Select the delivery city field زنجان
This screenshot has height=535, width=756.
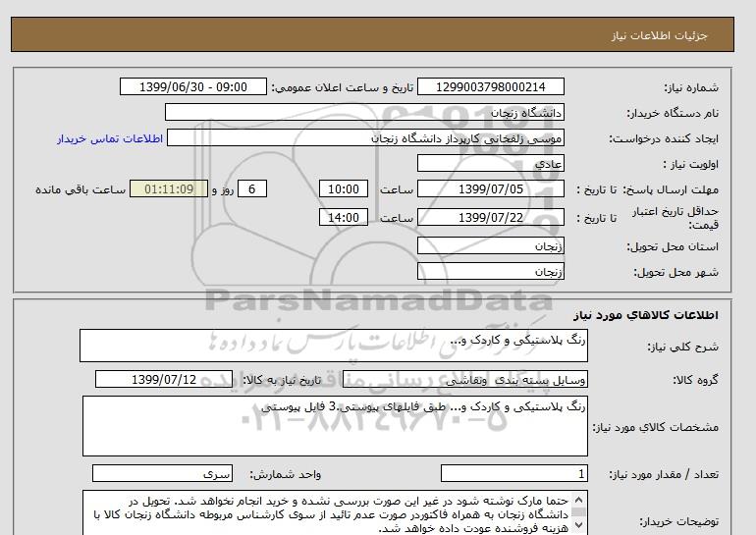pyautogui.click(x=490, y=271)
